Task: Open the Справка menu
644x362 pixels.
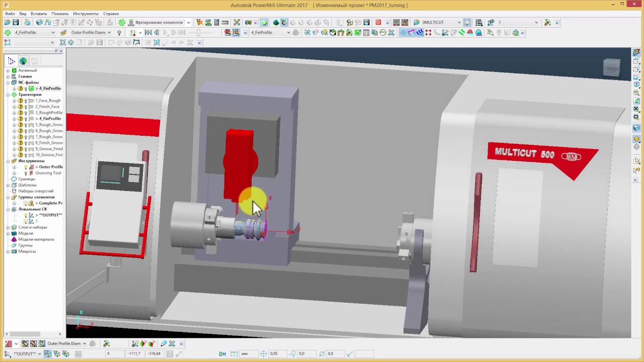Action: coord(111,14)
